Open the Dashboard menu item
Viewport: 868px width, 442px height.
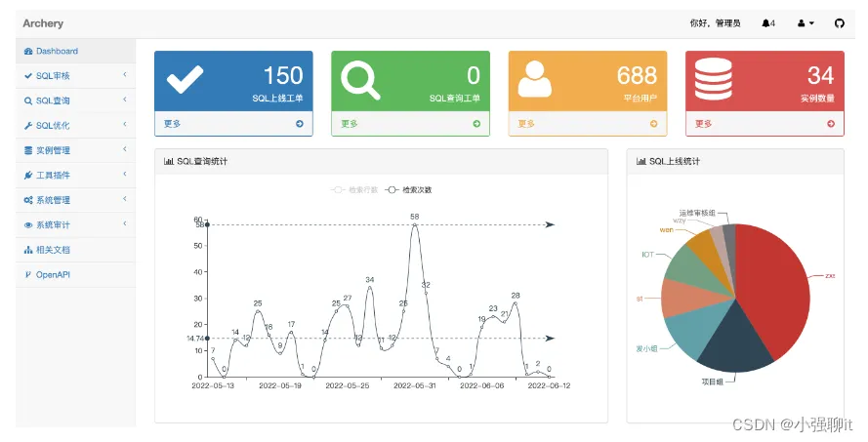[75, 51]
